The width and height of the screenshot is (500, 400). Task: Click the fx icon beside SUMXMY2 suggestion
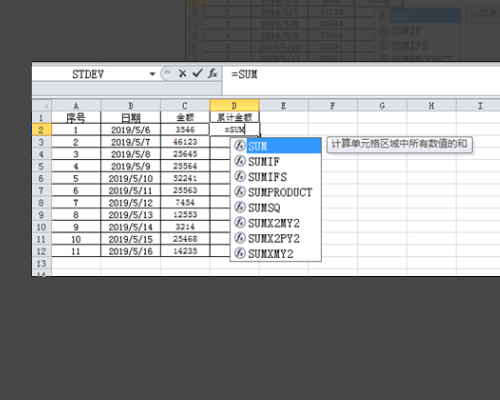(240, 253)
